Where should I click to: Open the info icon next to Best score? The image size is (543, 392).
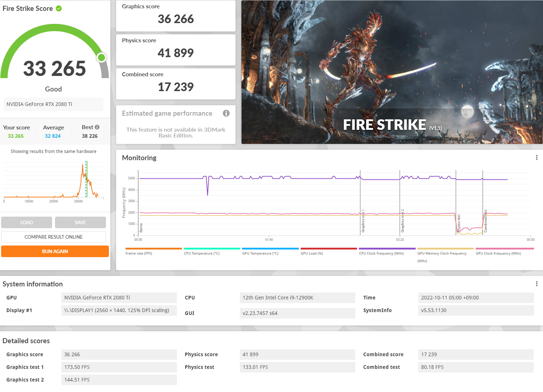tap(97, 127)
